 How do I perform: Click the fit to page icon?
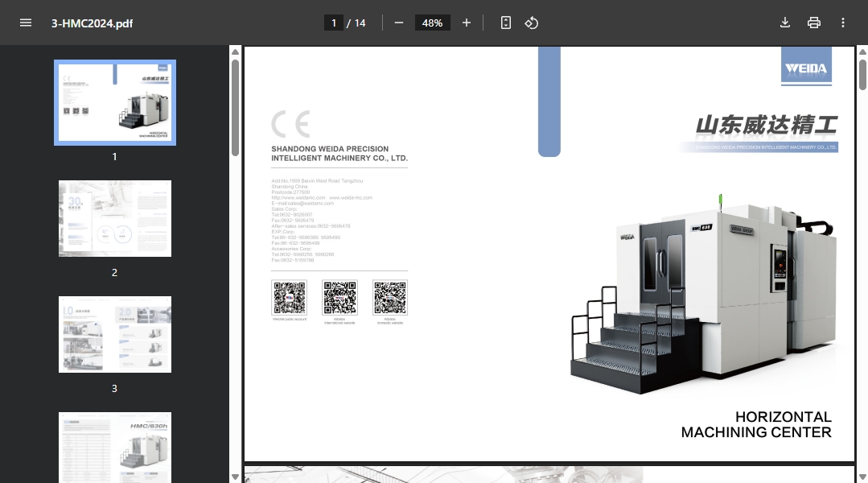(x=506, y=23)
